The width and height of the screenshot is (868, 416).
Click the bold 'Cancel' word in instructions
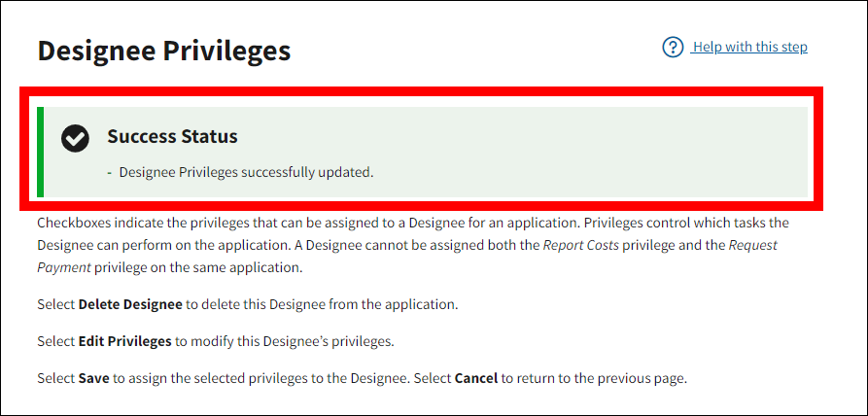(x=475, y=378)
